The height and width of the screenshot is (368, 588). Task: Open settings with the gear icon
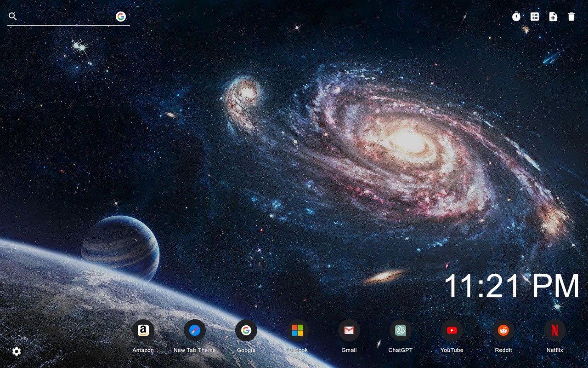point(17,351)
